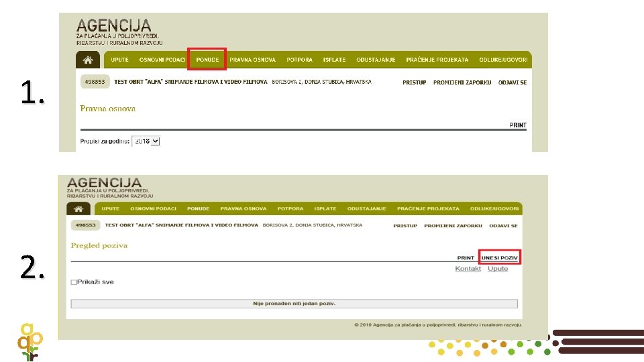This screenshot has width=644, height=362.
Task: Open ODLUKE/UGOVORI in the first screenshot
Action: coord(503,60)
